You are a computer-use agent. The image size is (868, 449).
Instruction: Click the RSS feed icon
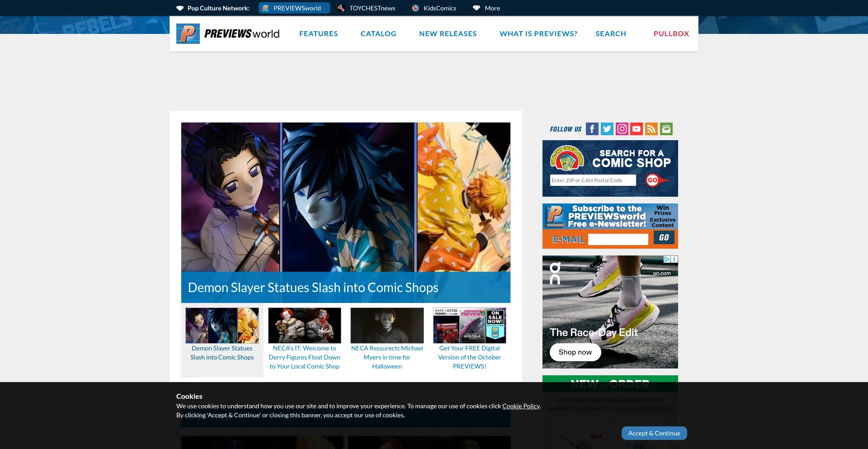point(651,129)
